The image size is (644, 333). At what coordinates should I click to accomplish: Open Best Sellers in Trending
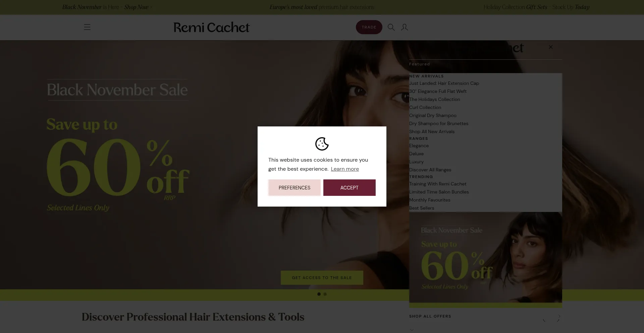click(x=422, y=208)
